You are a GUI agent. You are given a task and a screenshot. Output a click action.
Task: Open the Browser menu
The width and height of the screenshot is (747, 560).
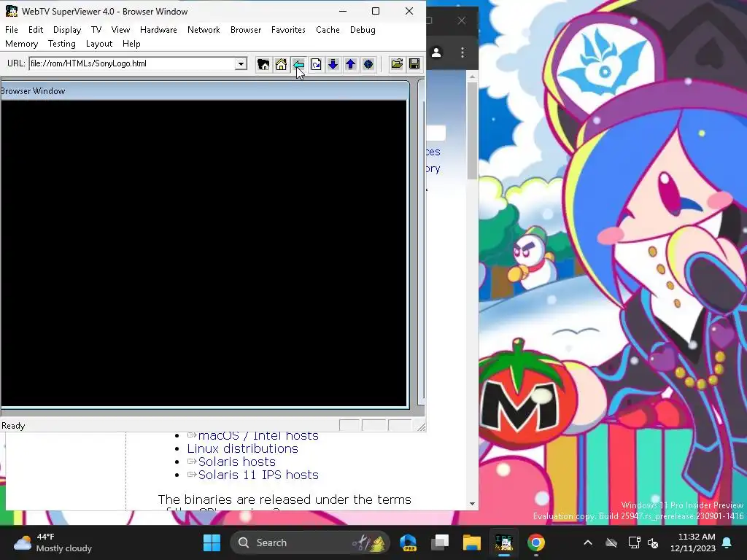click(245, 29)
